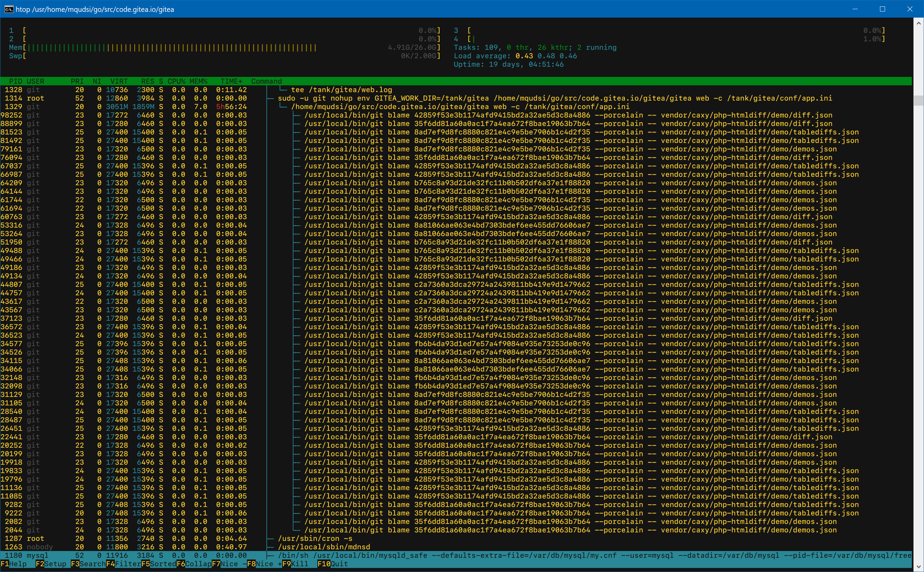
Task: Select git blame process PID 81523
Action: (x=456, y=132)
